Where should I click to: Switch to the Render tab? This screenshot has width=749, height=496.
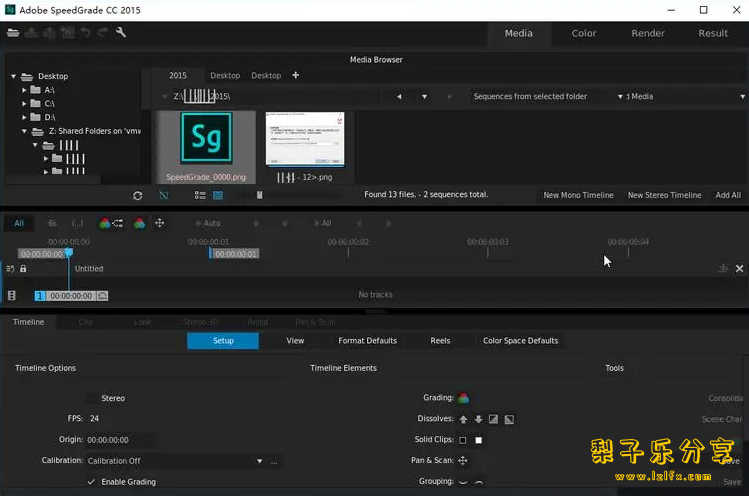[x=648, y=33]
